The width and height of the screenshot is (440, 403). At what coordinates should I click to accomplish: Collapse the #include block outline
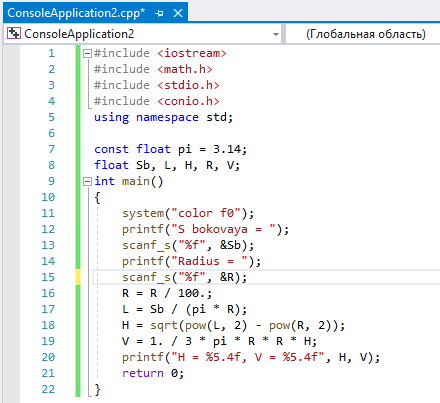pyautogui.click(x=87, y=53)
